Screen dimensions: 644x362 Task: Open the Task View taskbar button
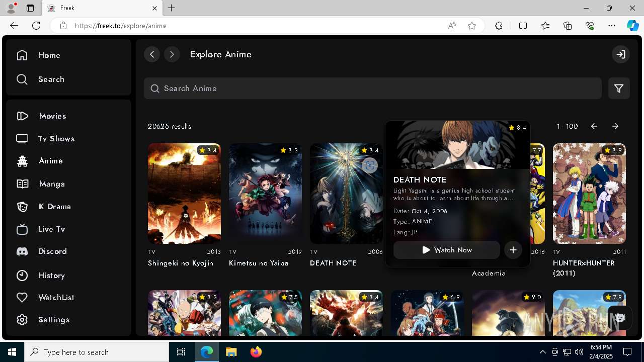click(x=181, y=352)
